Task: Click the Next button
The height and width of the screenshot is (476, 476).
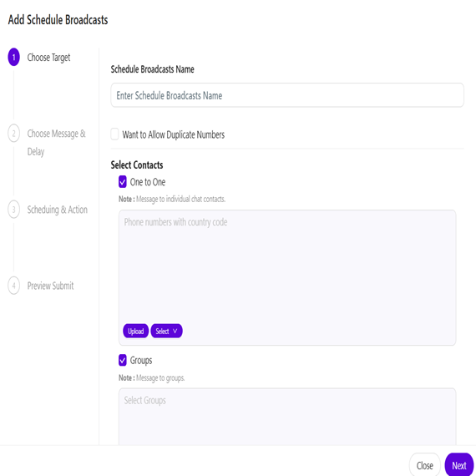Action: coord(459,465)
